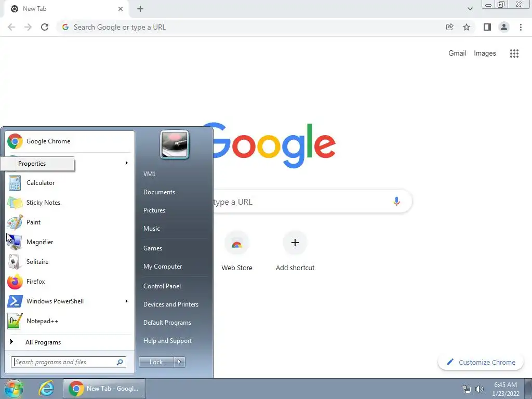
Task: Launch Calculator from the Start menu
Action: click(70, 182)
